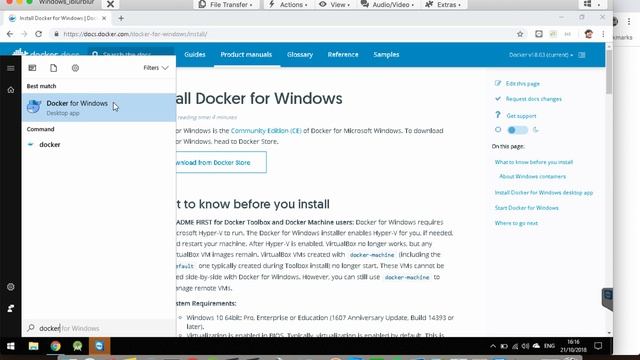Click the first Chrome extension icon beside the star

point(539,34)
